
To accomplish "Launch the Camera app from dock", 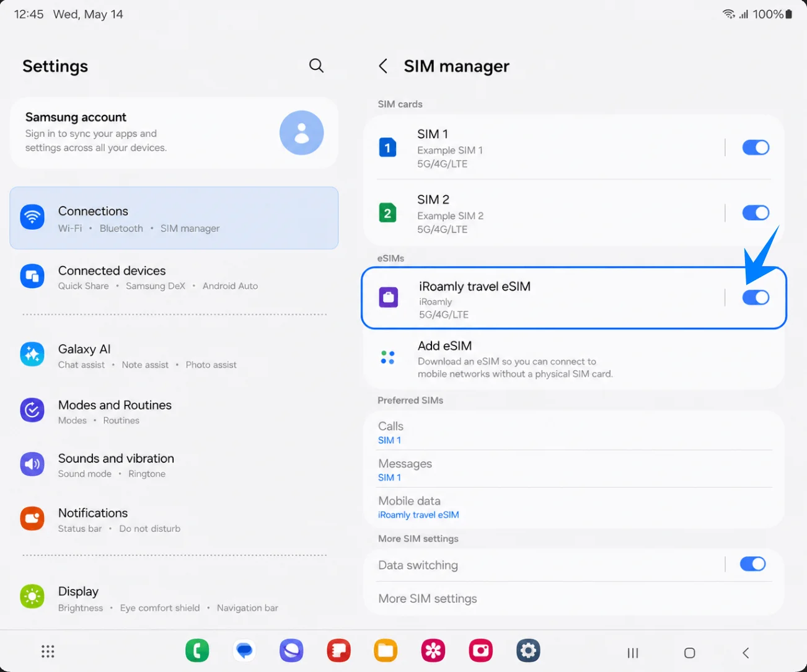I will coord(481,651).
